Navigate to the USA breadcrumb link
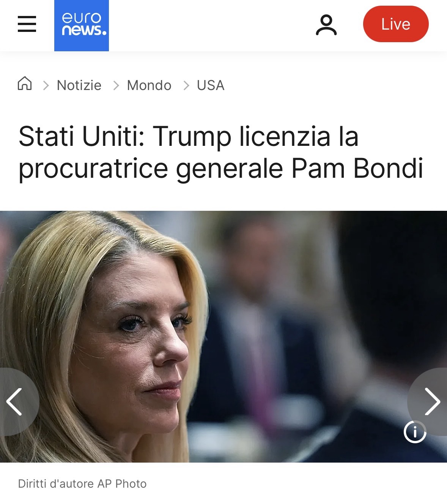This screenshot has height=504, width=447. click(x=211, y=85)
